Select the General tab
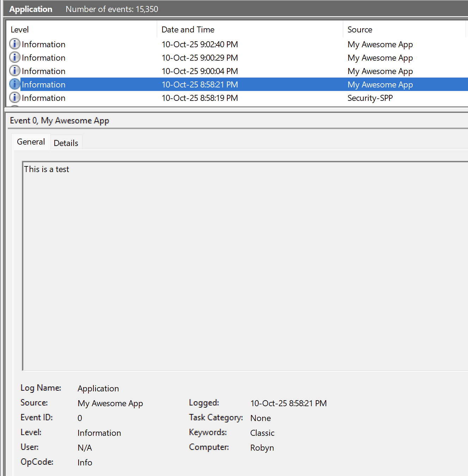Image resolution: width=468 pixels, height=476 pixels. pyautogui.click(x=31, y=142)
